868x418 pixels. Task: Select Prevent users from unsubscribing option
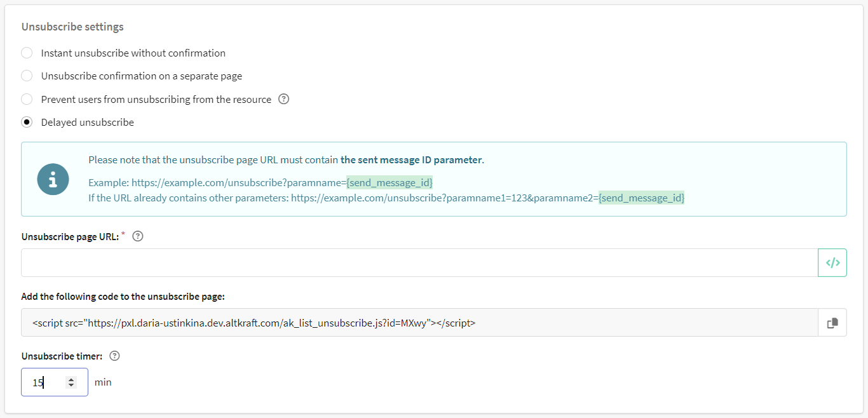27,99
